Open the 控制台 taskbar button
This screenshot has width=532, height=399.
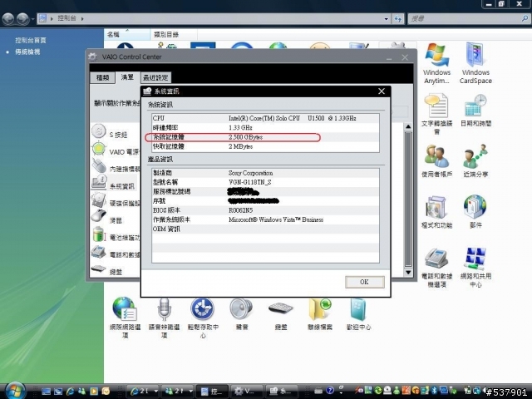point(213,392)
